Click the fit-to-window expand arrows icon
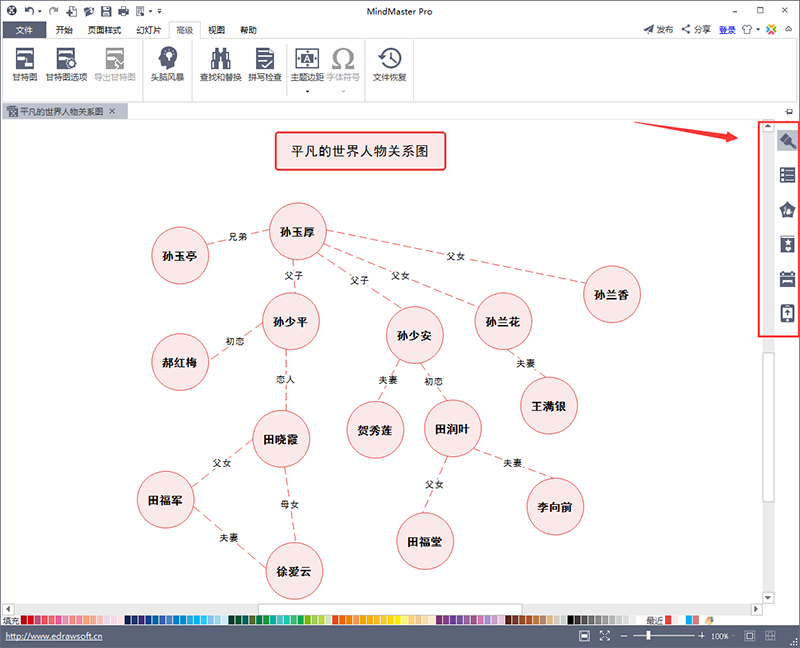Image resolution: width=800 pixels, height=648 pixels. [x=605, y=636]
